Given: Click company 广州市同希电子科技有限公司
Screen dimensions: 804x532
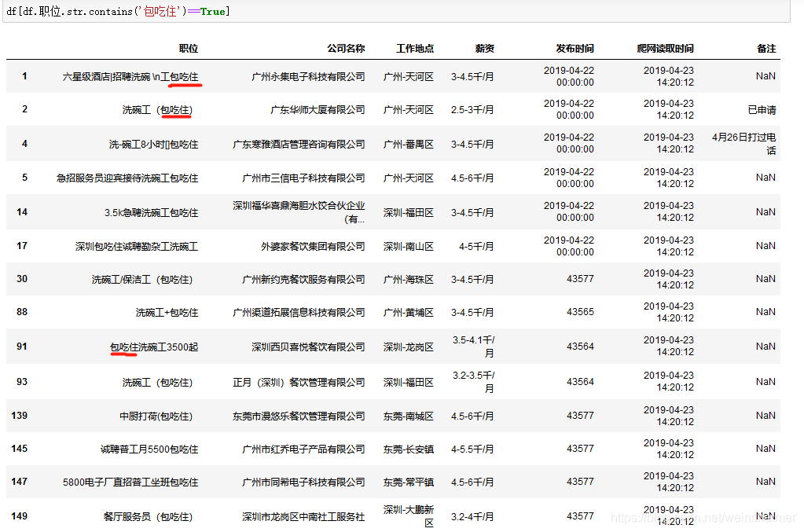Looking at the screenshot, I should 303,482.
